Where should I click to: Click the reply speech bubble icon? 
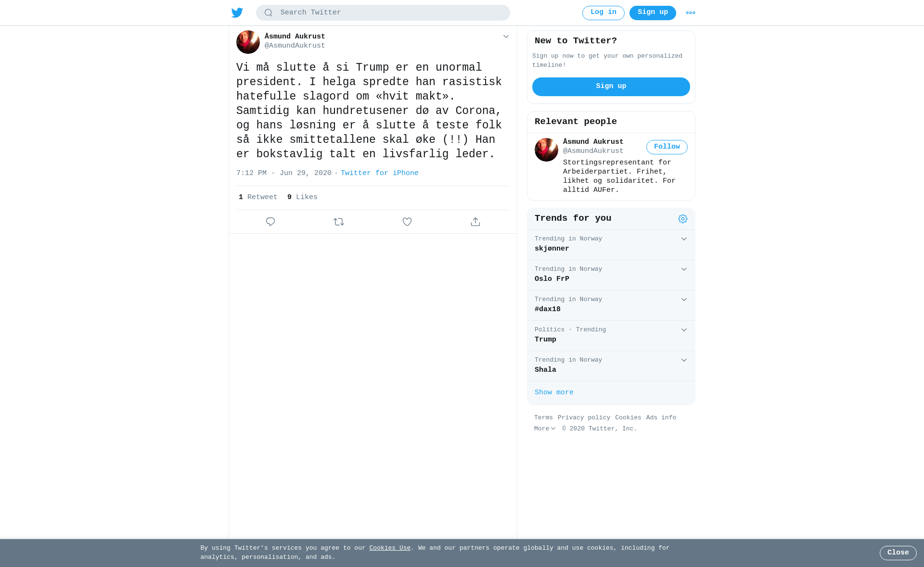point(270,222)
